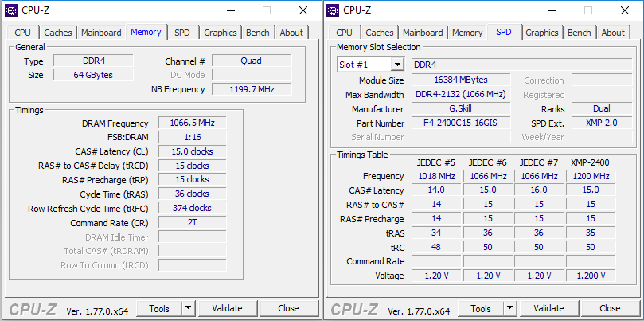Click tRFC 374 clocks value

point(192,208)
